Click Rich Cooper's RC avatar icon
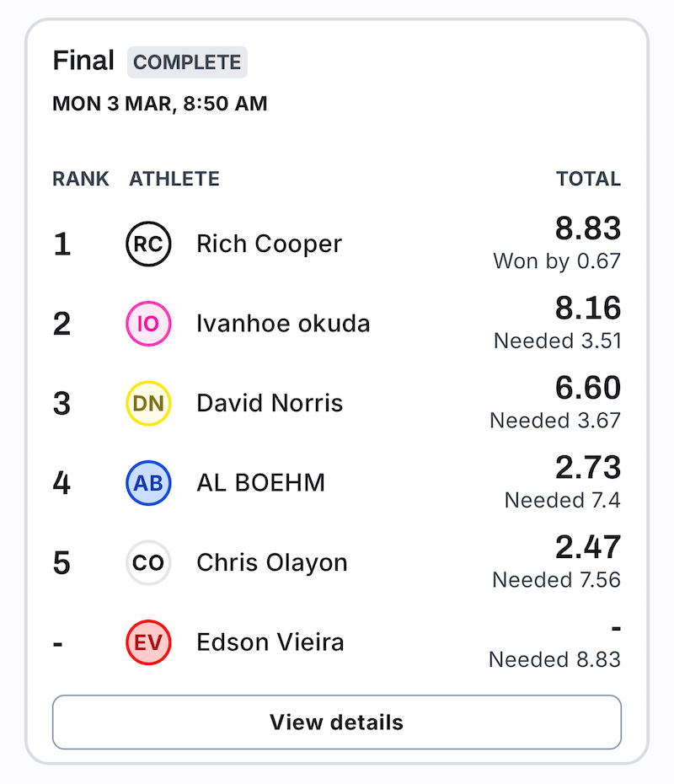 148,244
